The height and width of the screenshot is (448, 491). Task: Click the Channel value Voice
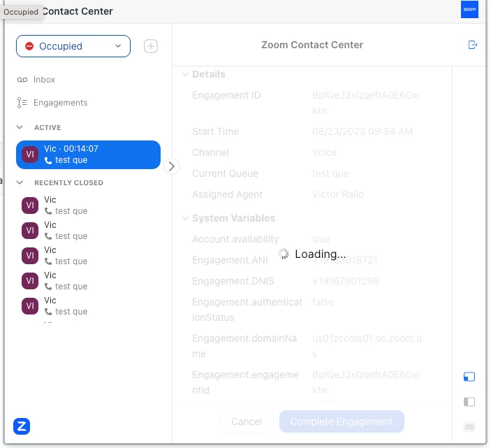[x=324, y=152]
